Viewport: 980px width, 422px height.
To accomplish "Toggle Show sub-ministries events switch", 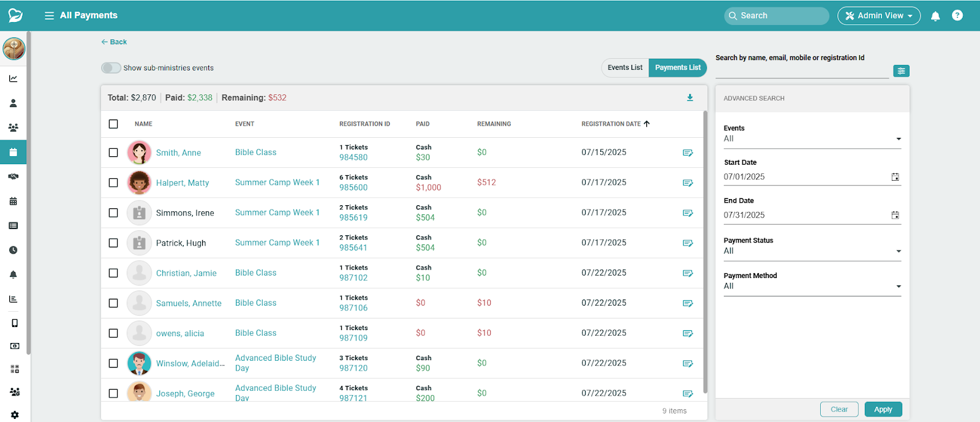I will [x=111, y=68].
